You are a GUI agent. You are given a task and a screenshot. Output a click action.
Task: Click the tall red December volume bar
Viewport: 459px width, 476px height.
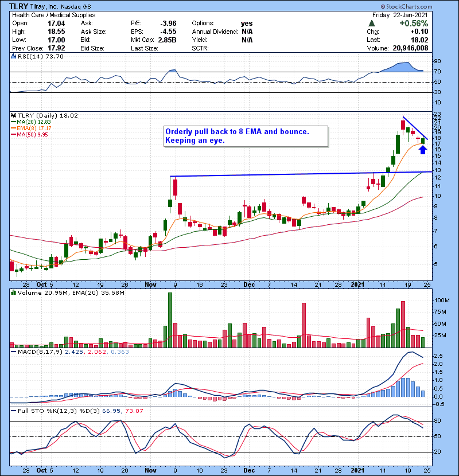[304, 325]
